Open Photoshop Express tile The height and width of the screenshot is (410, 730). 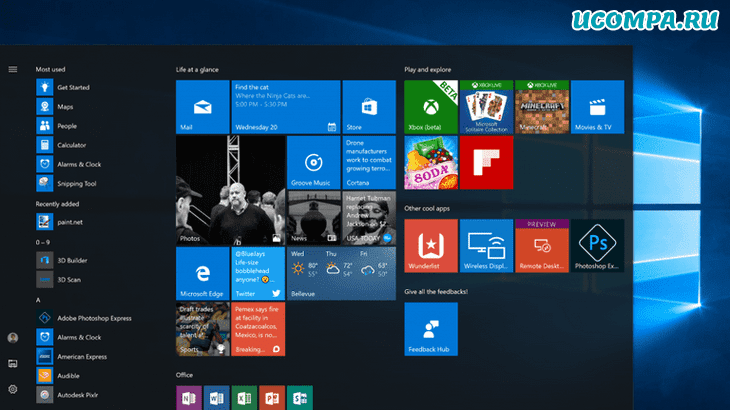(x=598, y=246)
